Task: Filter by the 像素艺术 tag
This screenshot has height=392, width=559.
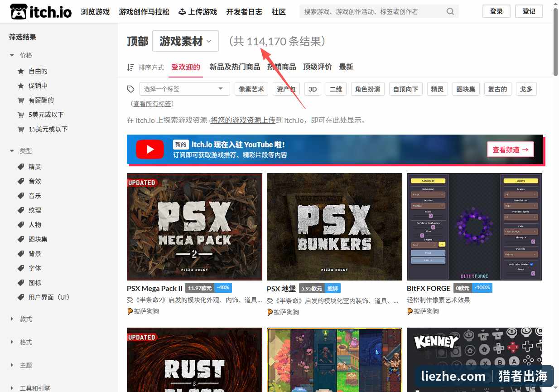Action: (251, 89)
